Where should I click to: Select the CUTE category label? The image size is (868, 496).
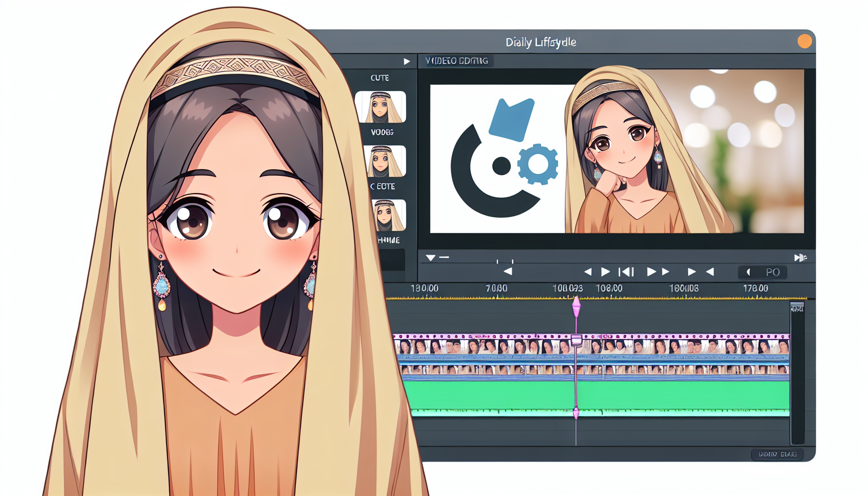(x=379, y=78)
